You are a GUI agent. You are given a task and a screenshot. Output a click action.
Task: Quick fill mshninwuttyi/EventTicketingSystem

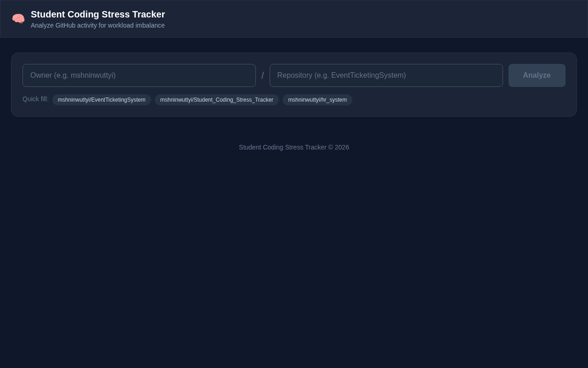coord(102,100)
